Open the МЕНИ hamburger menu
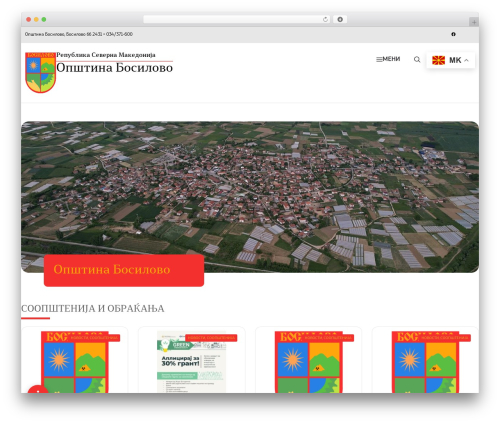 (x=388, y=59)
